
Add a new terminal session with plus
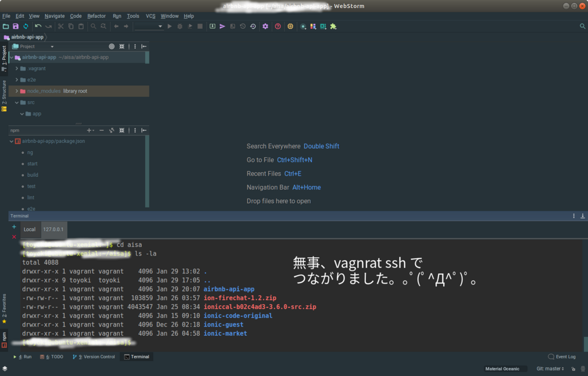click(14, 227)
